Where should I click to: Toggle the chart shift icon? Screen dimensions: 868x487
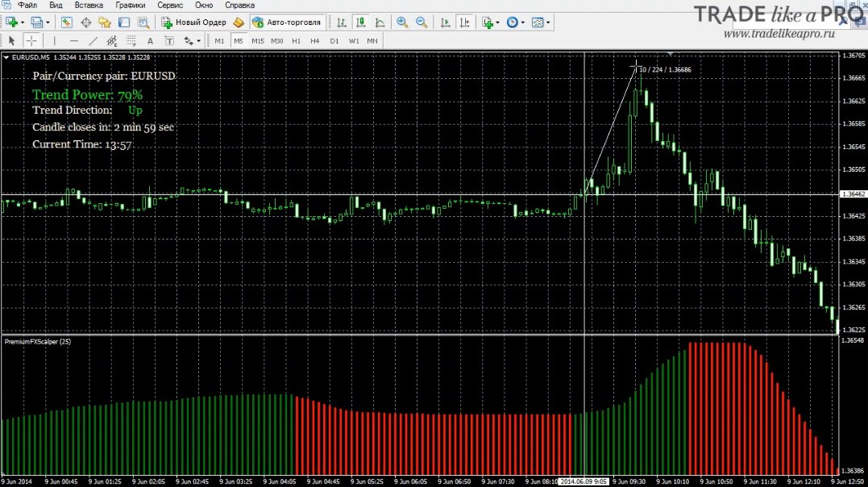click(464, 22)
